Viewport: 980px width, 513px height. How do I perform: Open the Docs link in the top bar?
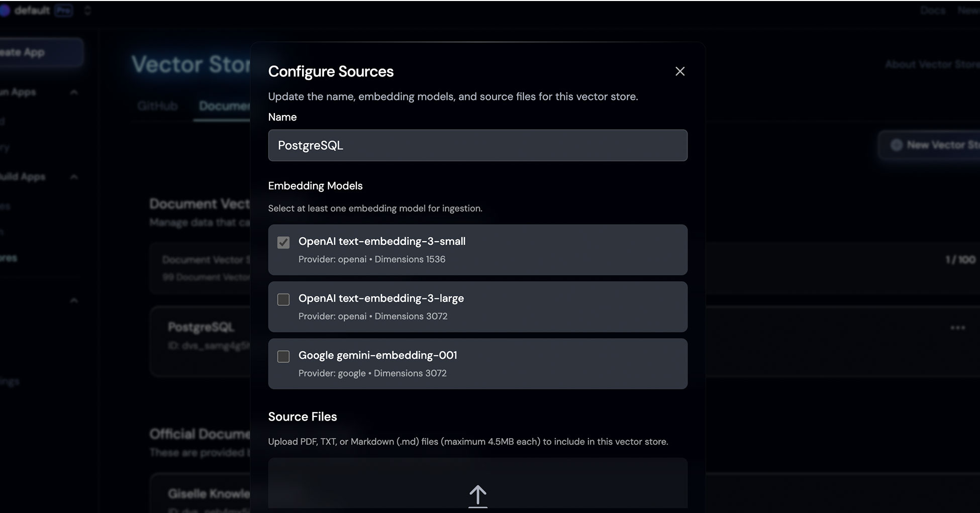(933, 11)
